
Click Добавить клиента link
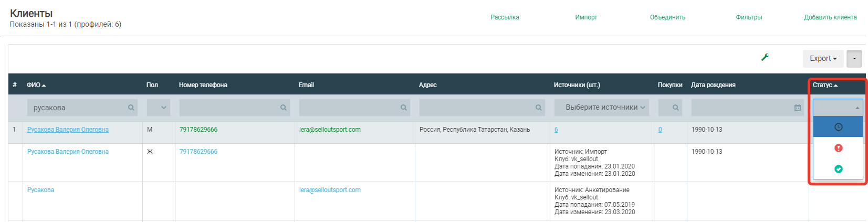830,17
